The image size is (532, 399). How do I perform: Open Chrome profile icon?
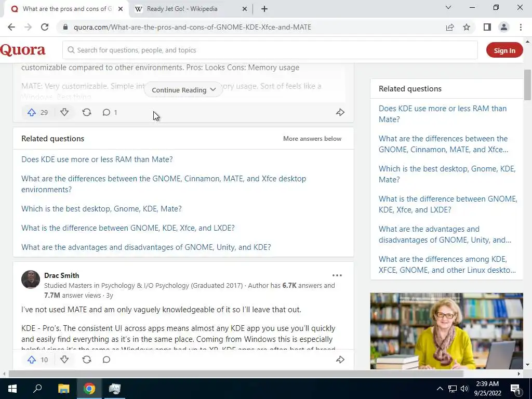pos(504,27)
